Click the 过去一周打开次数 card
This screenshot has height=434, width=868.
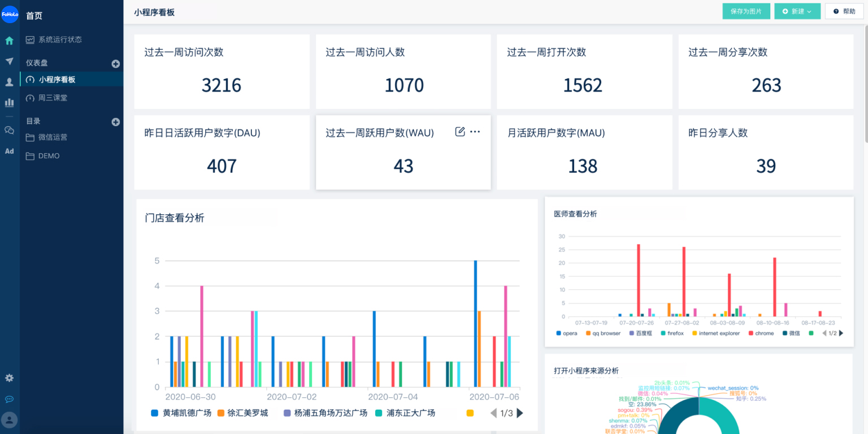[584, 72]
